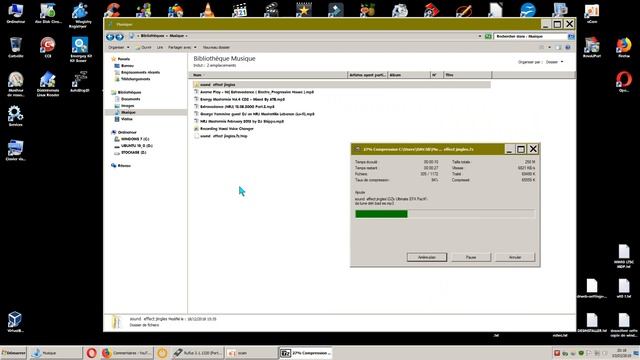
Task: Open the Services gear desktop icon
Action: pyautogui.click(x=16, y=116)
